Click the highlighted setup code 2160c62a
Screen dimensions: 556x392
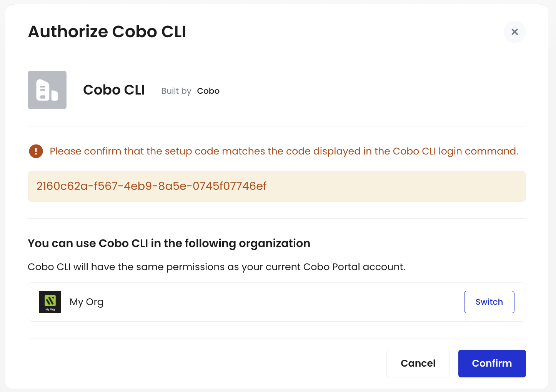tap(151, 186)
